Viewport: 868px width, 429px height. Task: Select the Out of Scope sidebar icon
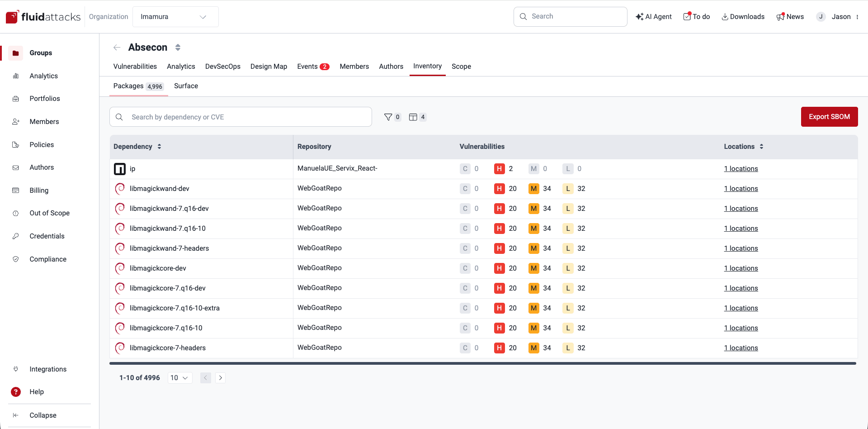[16, 213]
